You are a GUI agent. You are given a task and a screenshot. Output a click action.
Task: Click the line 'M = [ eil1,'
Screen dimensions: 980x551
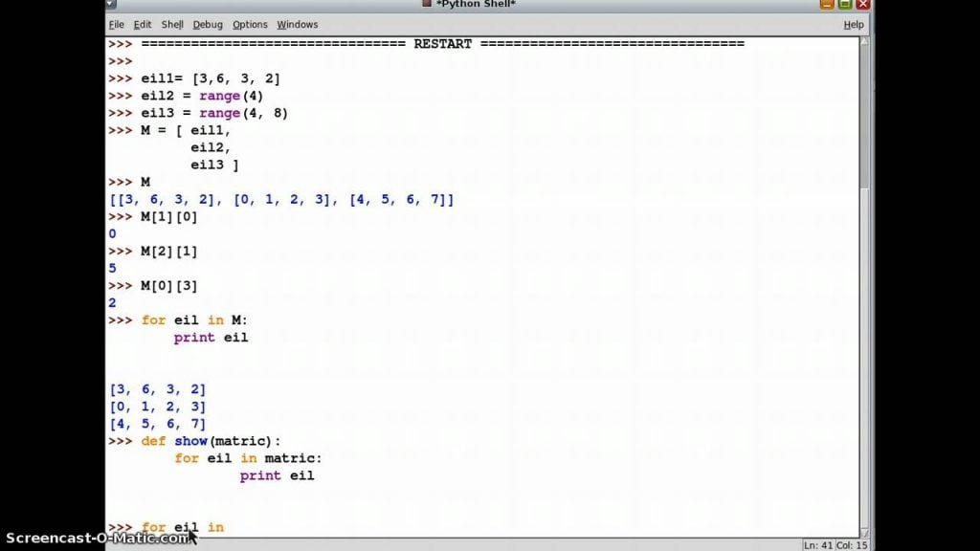(186, 130)
